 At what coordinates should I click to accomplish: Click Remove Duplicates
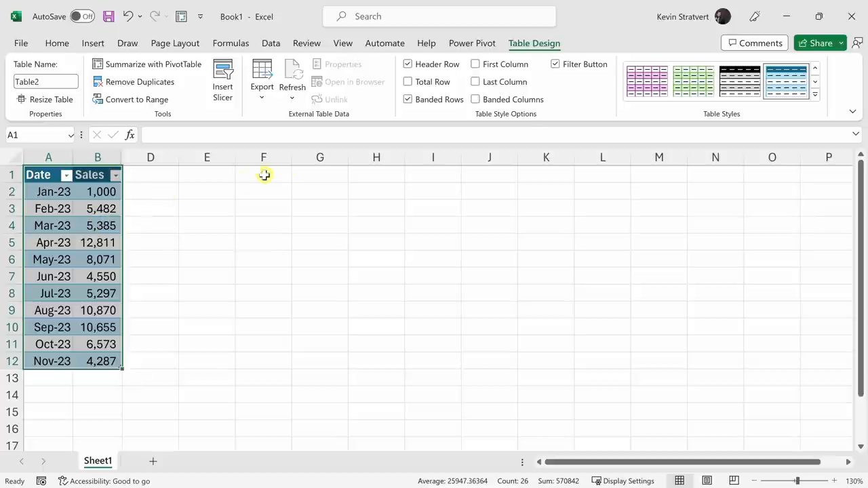[134, 81]
